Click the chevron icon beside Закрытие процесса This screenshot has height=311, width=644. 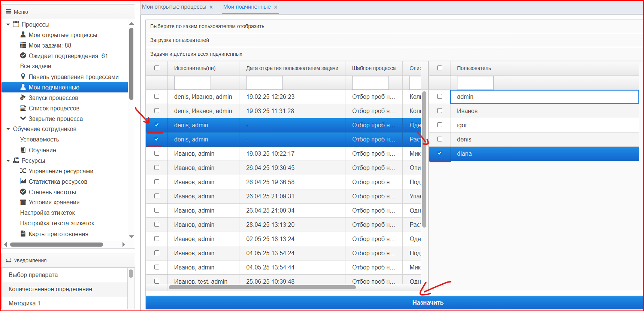click(x=23, y=118)
